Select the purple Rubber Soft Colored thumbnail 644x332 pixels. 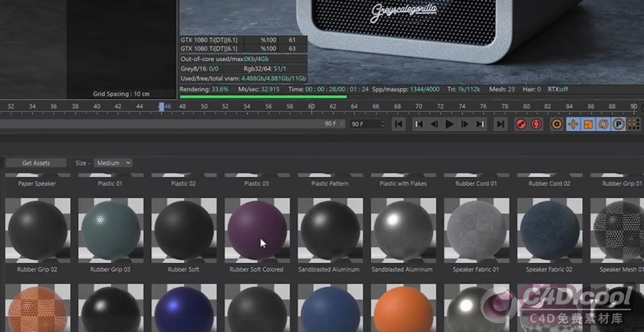(x=257, y=230)
